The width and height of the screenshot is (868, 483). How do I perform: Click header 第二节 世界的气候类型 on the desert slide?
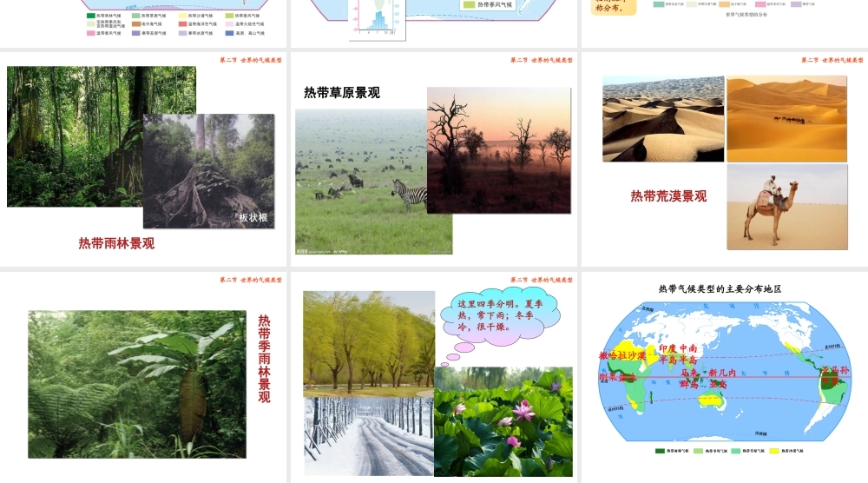pos(832,60)
